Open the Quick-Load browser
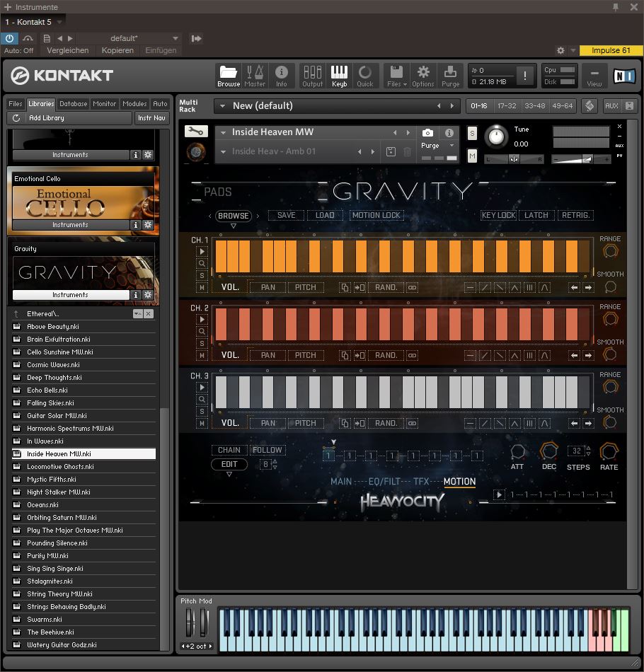This screenshot has height=672, width=644. 365,76
